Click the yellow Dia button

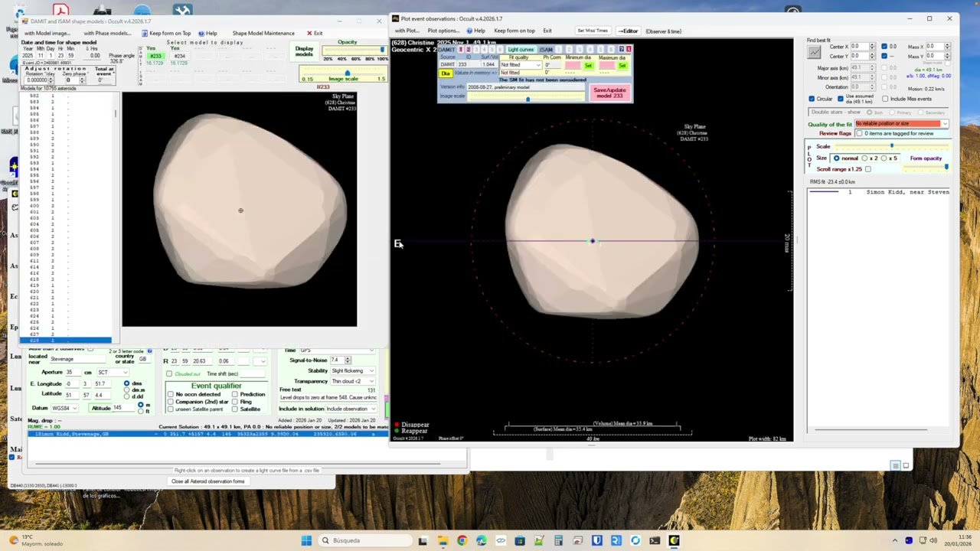446,73
